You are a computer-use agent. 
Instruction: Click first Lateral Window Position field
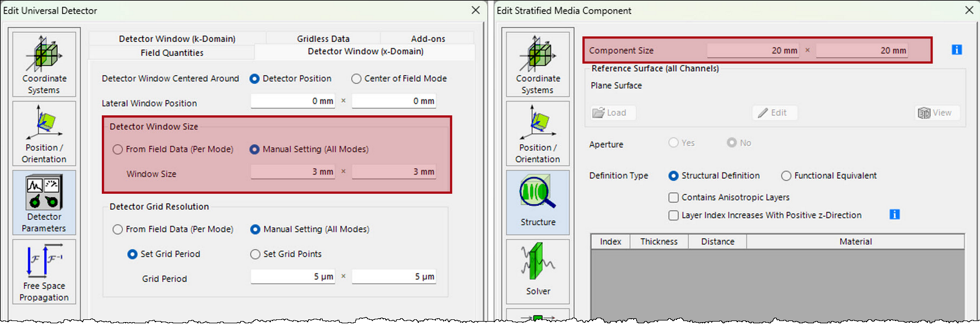293,101
